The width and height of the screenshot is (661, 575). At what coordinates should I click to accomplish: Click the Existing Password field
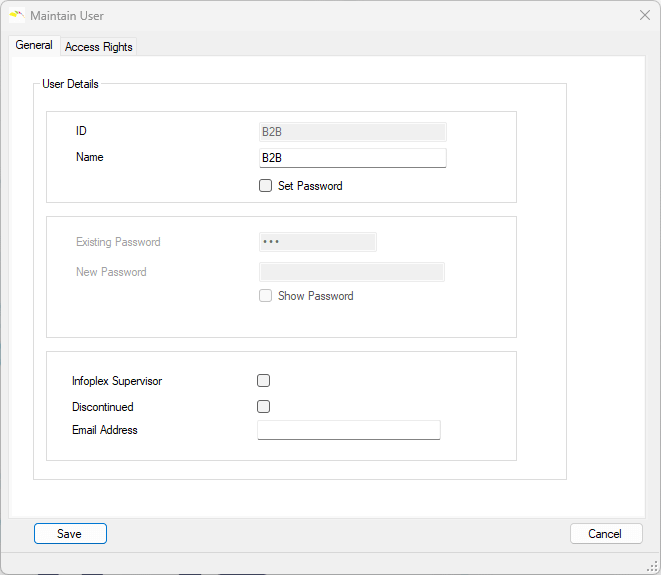317,242
